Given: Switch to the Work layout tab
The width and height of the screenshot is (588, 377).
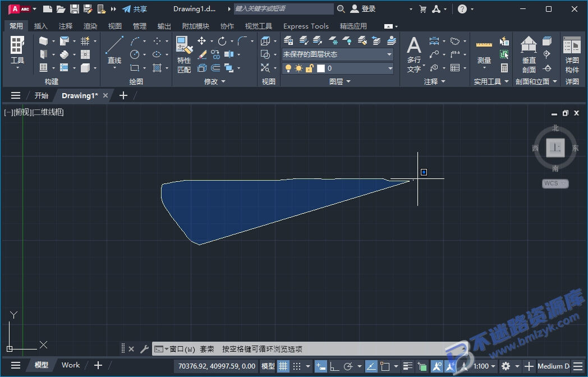Looking at the screenshot, I should click(71, 365).
